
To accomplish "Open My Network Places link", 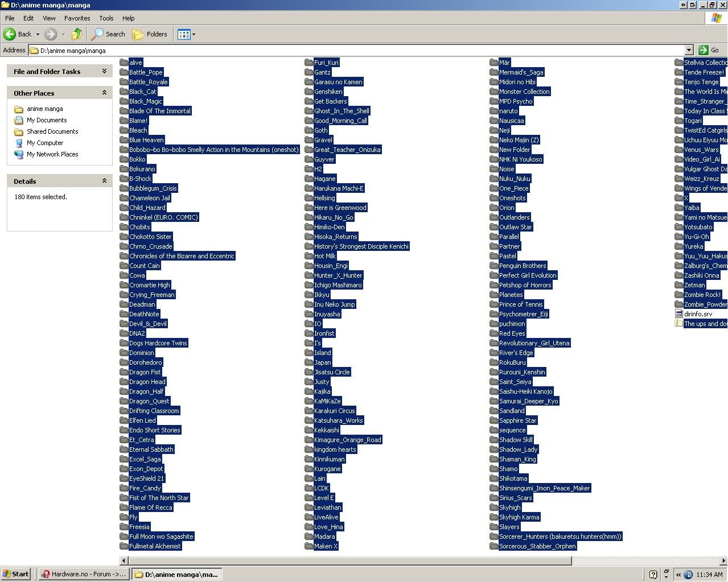I will (52, 154).
